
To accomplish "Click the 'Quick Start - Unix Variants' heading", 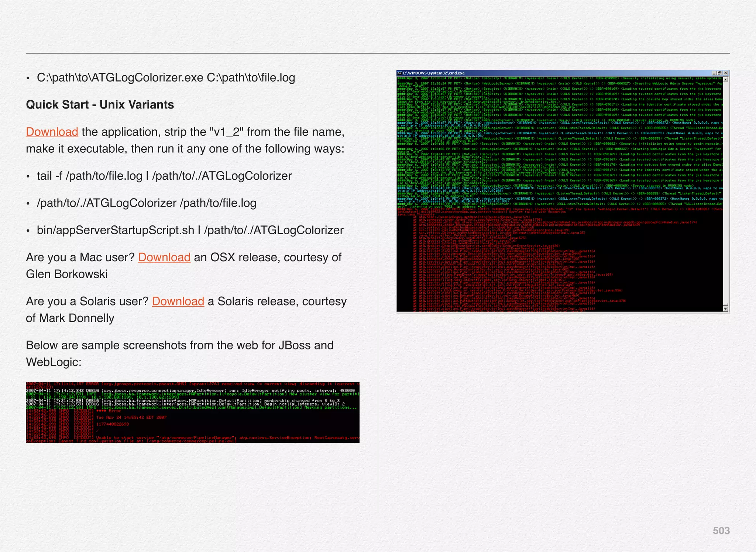I will pyautogui.click(x=100, y=105).
